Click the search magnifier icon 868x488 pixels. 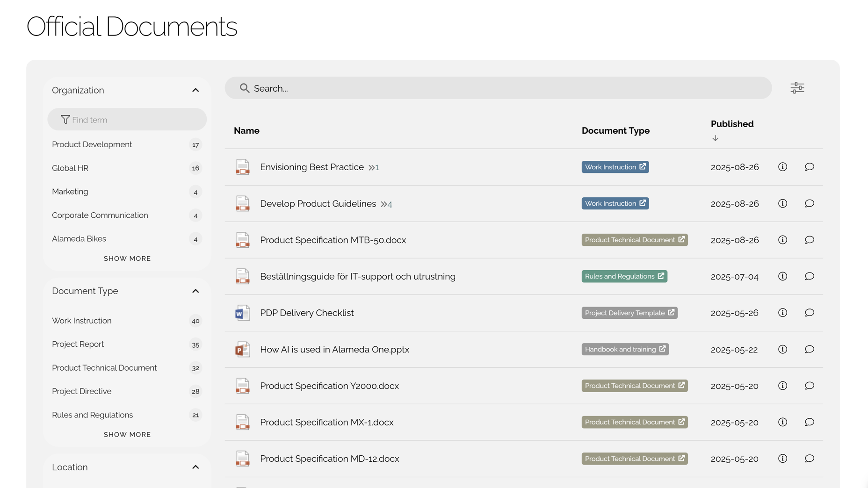(245, 88)
